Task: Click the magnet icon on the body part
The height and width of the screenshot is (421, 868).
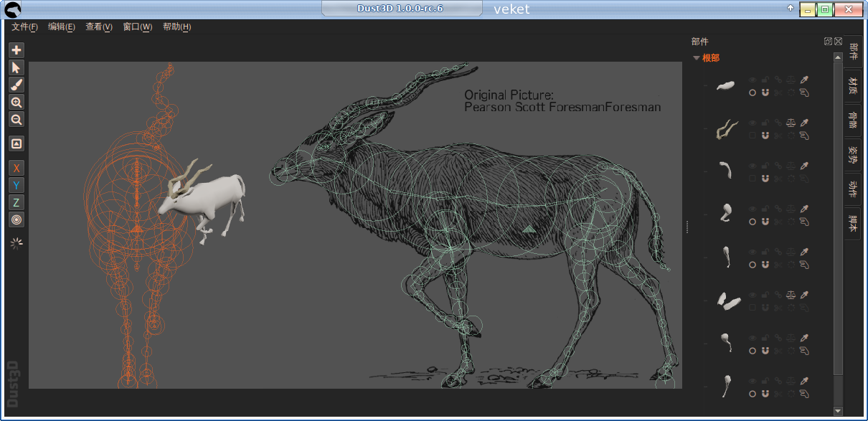Action: (x=765, y=93)
